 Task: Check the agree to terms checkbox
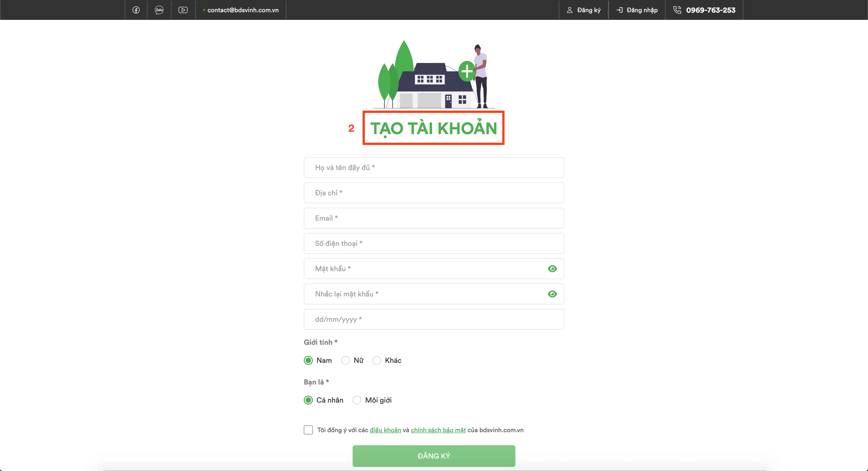click(x=308, y=430)
